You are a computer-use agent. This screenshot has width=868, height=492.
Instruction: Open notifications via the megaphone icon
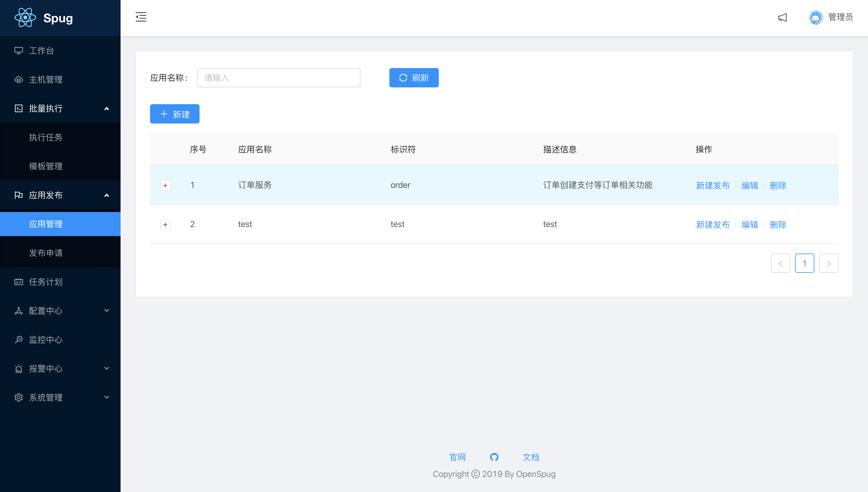pos(782,17)
